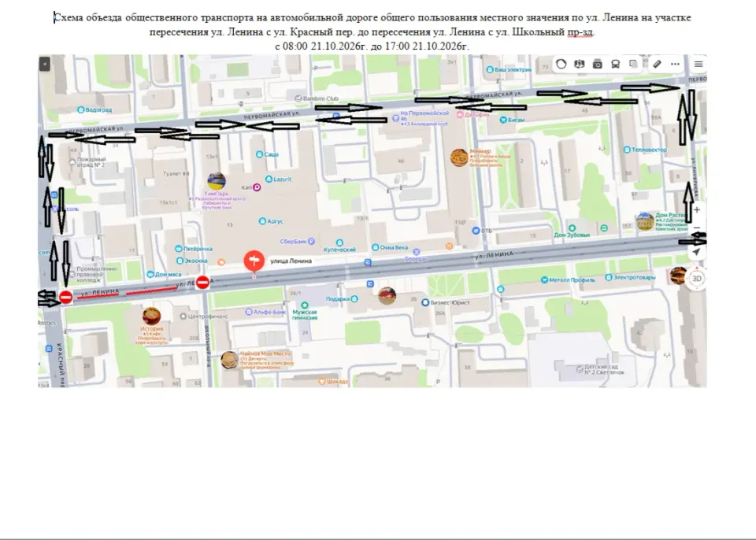The image size is (756, 540).
Task: Collapse the map side panel arrow
Action: pos(44,64)
